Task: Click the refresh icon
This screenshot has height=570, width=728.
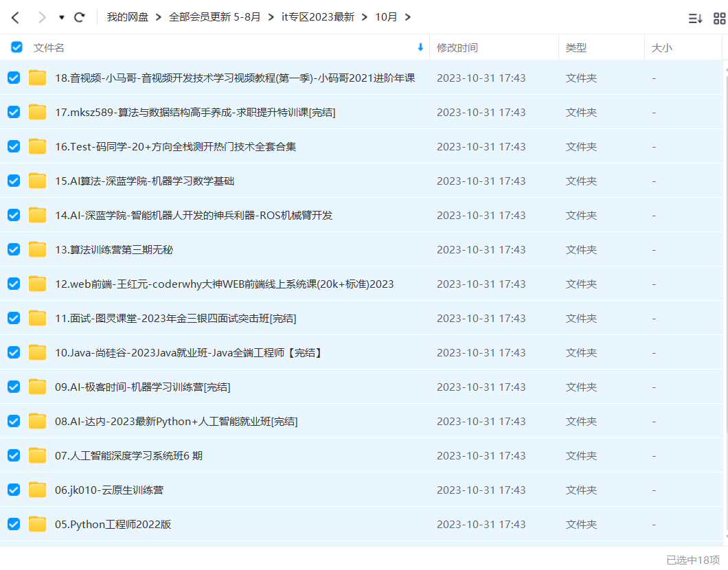Action: coord(80,17)
